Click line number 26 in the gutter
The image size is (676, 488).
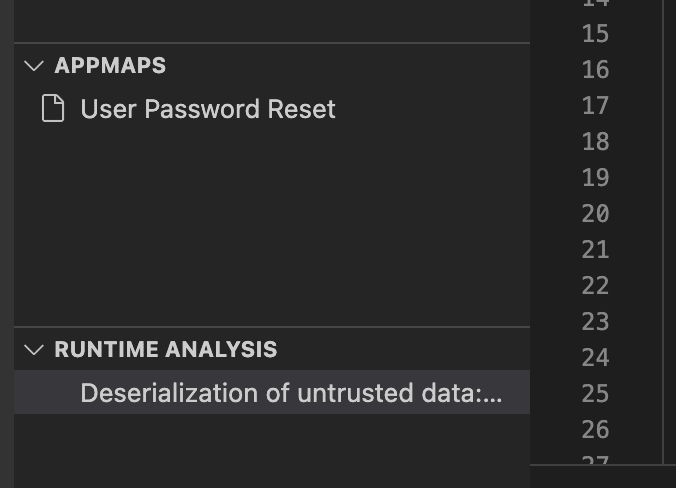click(x=595, y=430)
